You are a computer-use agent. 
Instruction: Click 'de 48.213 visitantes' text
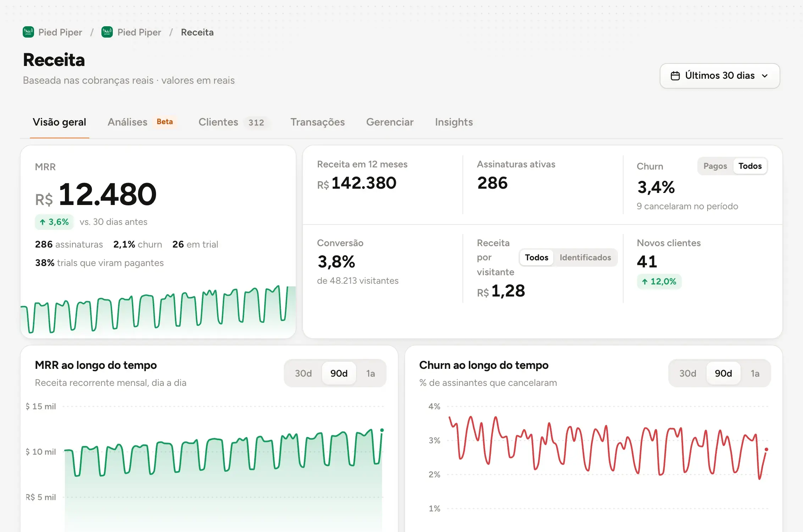click(358, 281)
